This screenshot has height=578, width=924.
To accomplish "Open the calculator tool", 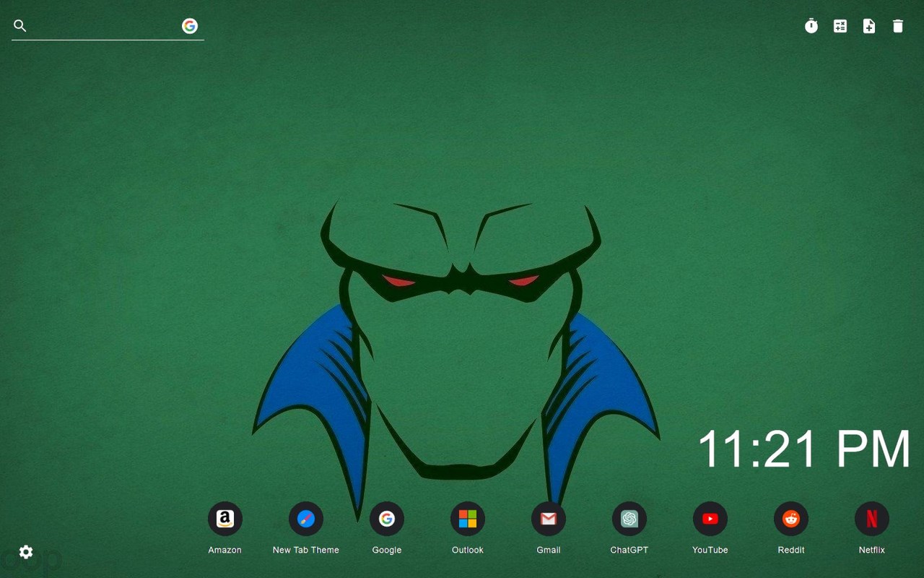I will (840, 26).
